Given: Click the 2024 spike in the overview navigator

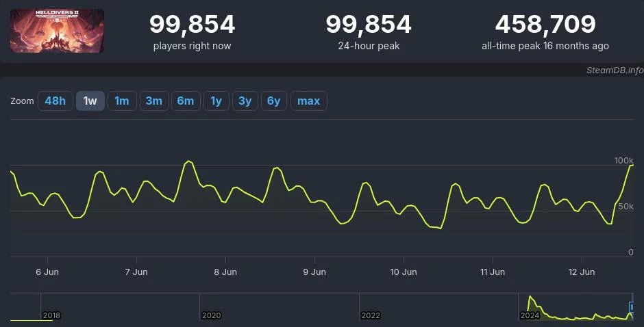Looking at the screenshot, I should 531,298.
